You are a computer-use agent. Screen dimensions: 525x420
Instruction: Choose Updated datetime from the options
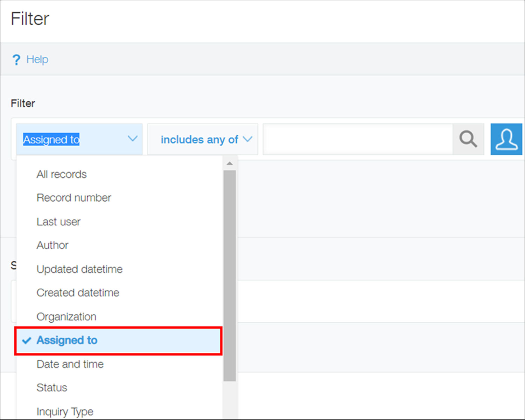tap(79, 269)
